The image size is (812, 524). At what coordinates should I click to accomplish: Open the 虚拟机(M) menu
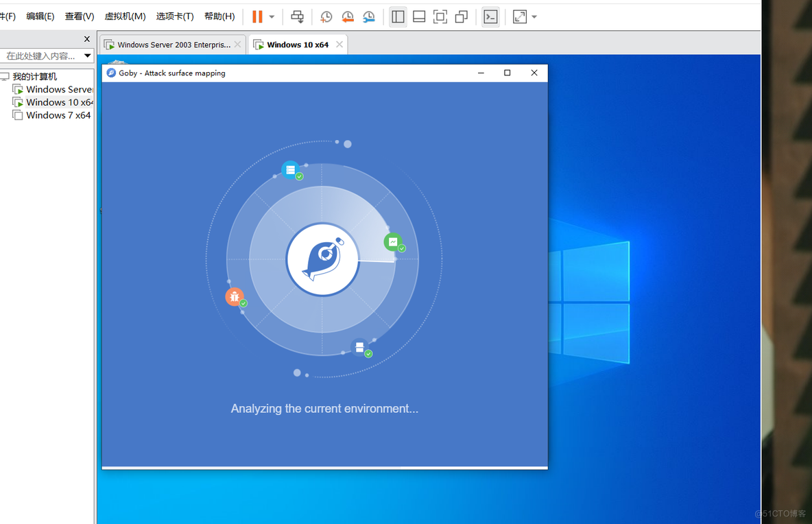[x=126, y=16]
